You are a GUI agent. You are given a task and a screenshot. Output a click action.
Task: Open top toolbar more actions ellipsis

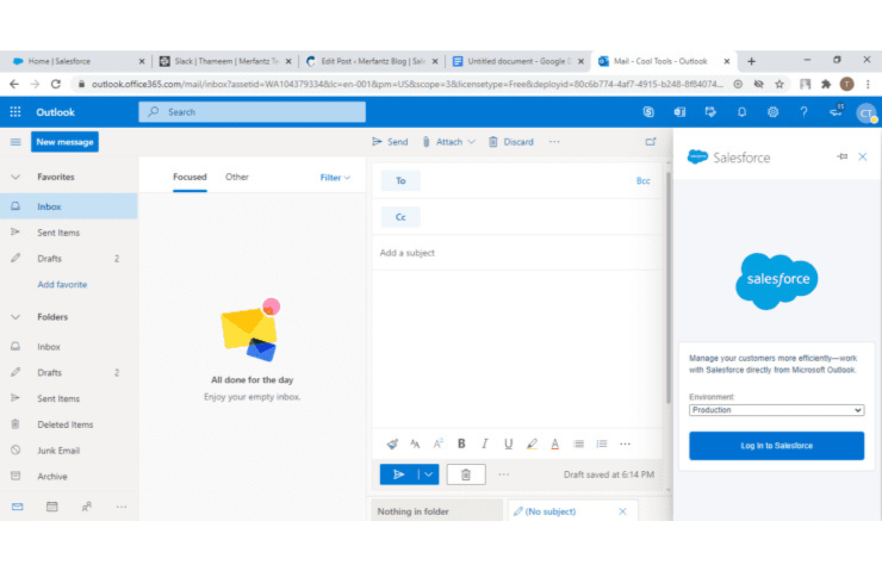(x=554, y=142)
